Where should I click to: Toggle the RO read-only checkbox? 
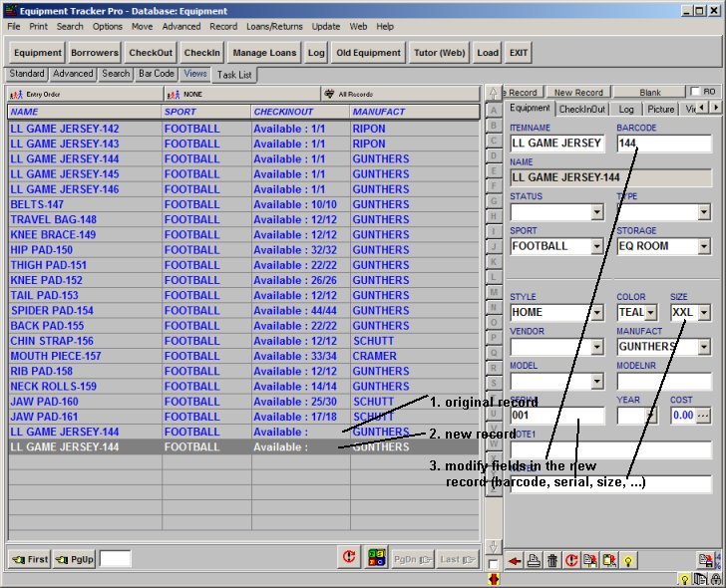point(696,92)
